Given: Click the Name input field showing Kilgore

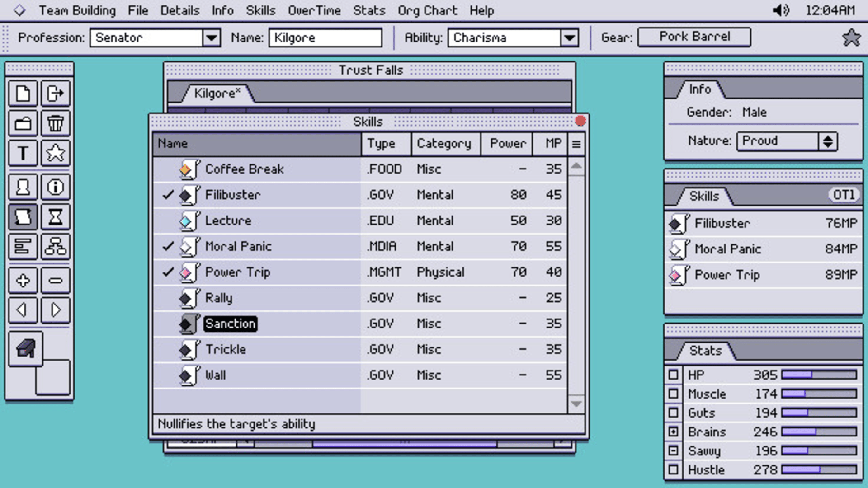Looking at the screenshot, I should [325, 38].
